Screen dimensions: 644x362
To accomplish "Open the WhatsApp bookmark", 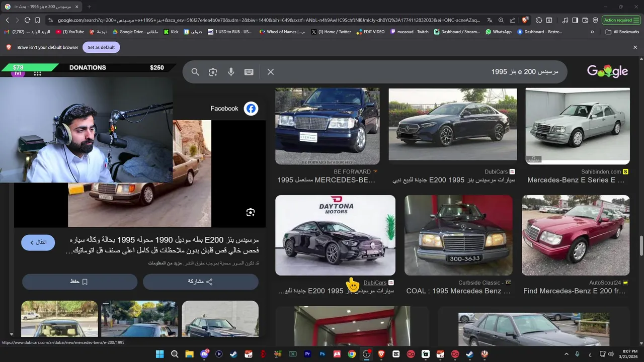I will pyautogui.click(x=499, y=32).
